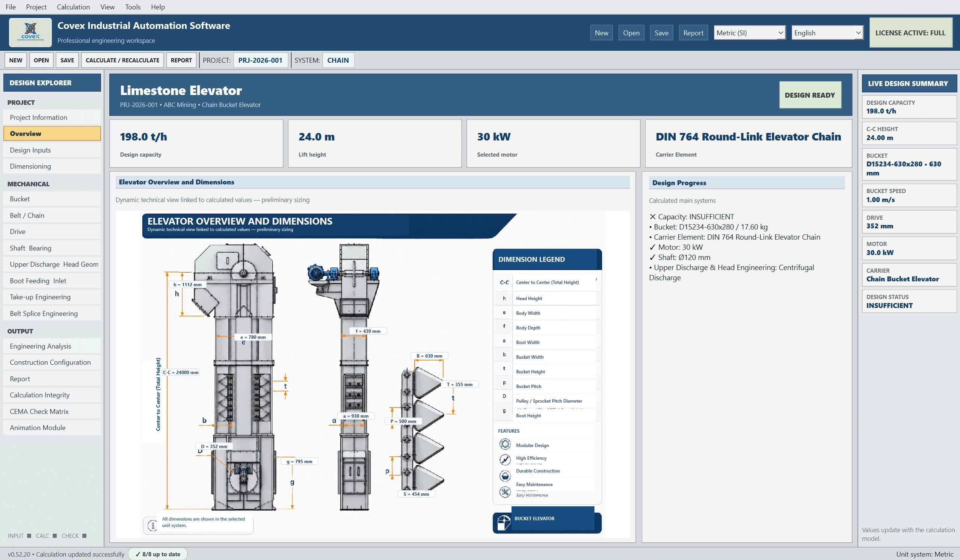Select the Belt / Chain section
The width and height of the screenshot is (960, 560).
click(52, 215)
